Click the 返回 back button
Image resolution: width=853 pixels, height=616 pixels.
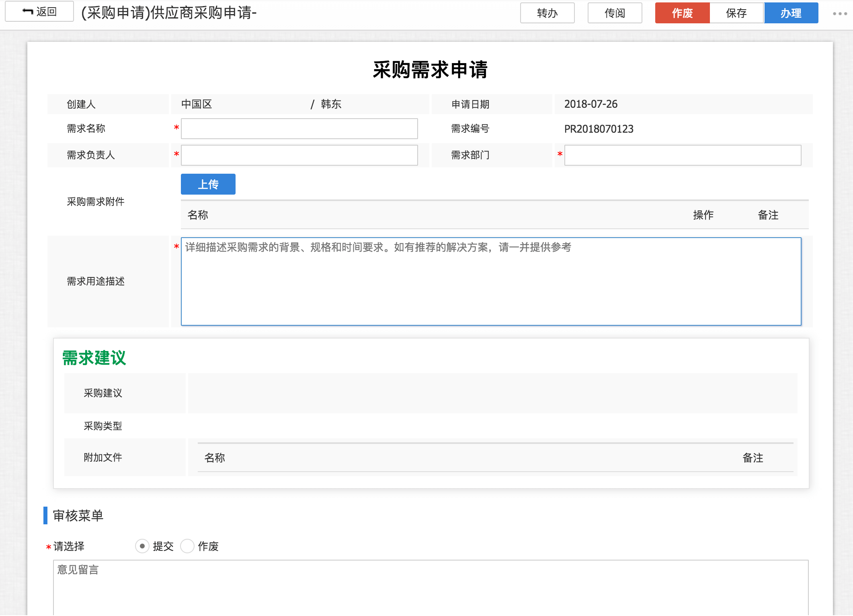click(x=39, y=12)
